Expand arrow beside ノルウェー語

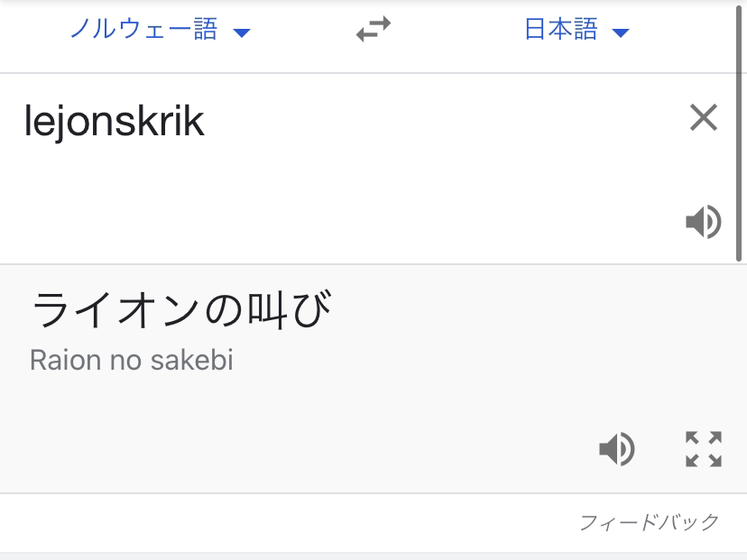(241, 33)
